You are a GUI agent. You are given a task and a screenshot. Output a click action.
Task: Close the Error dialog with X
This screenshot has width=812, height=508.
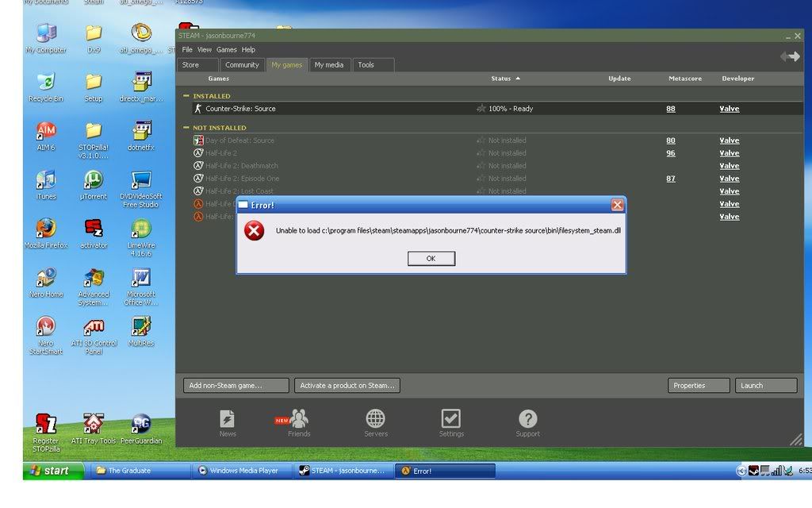pyautogui.click(x=617, y=205)
